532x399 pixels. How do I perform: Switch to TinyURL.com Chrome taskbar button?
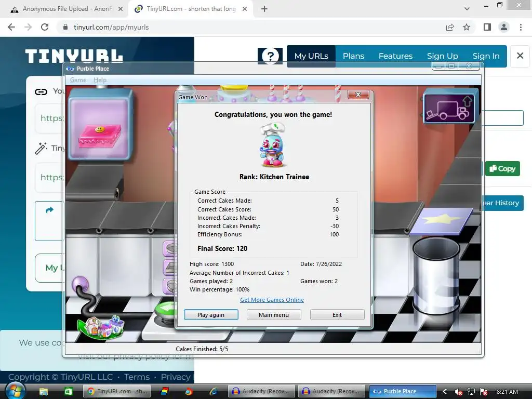pos(117,392)
